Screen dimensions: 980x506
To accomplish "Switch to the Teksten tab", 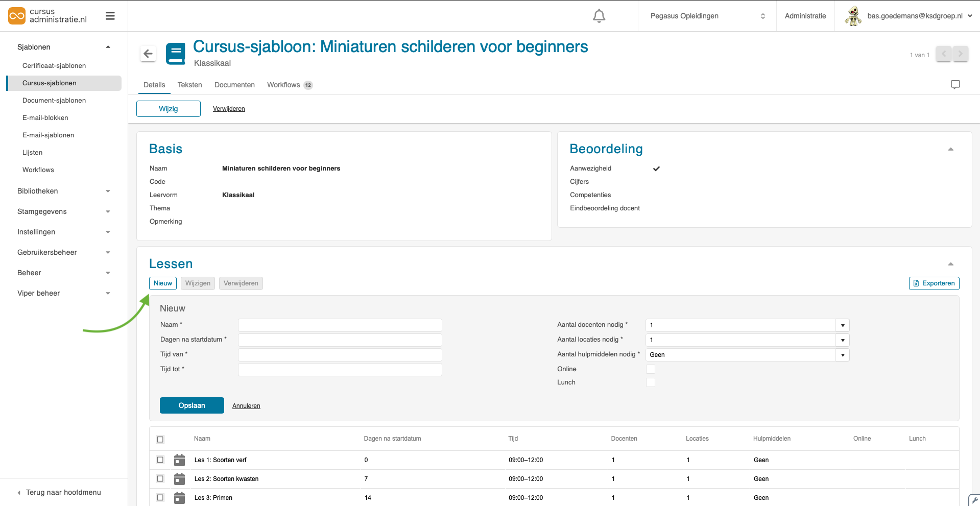I will [x=189, y=85].
